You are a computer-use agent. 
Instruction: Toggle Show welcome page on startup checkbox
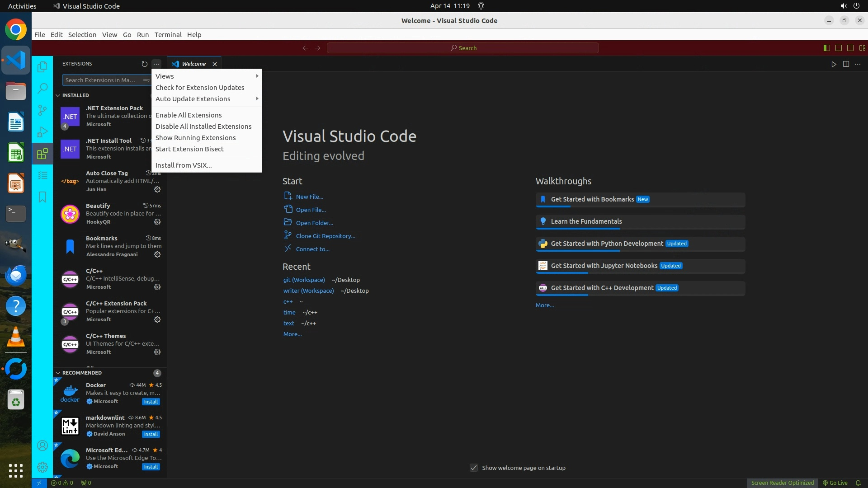(x=474, y=468)
